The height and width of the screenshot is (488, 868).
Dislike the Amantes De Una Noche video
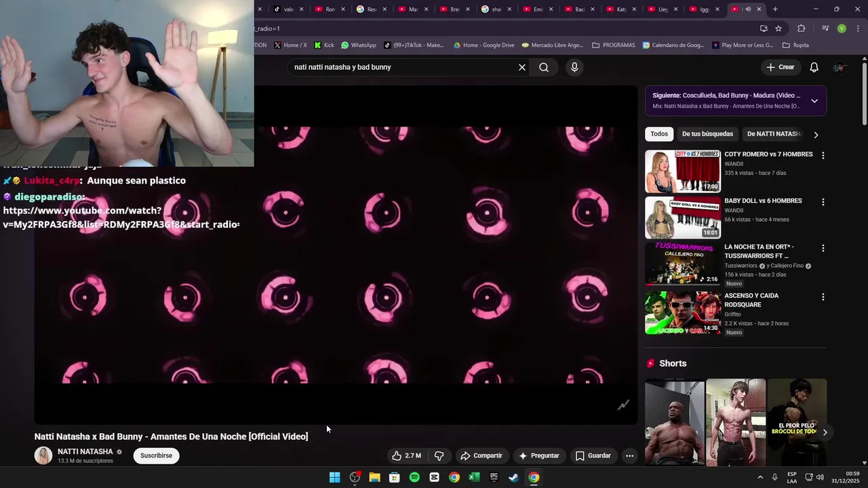click(439, 455)
